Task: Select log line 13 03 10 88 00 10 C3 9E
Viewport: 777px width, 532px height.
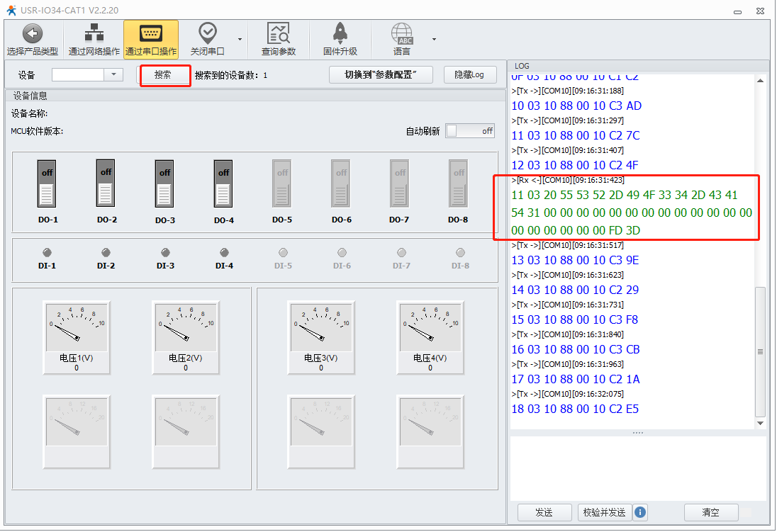Action: (575, 260)
